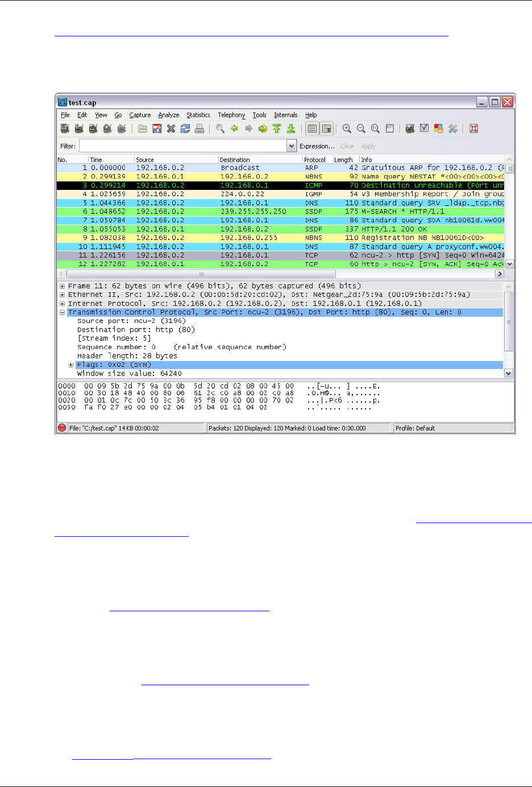Print packets printer icon
The image size is (532, 787).
(x=199, y=129)
